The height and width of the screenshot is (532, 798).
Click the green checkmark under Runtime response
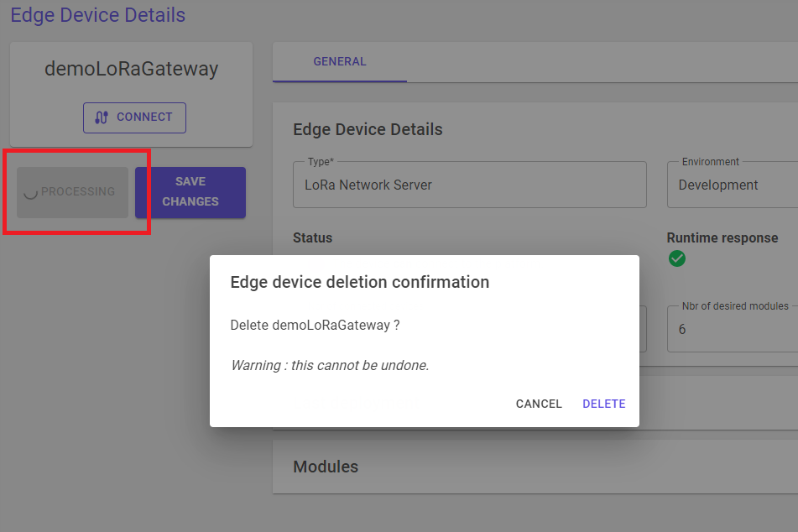point(677,258)
